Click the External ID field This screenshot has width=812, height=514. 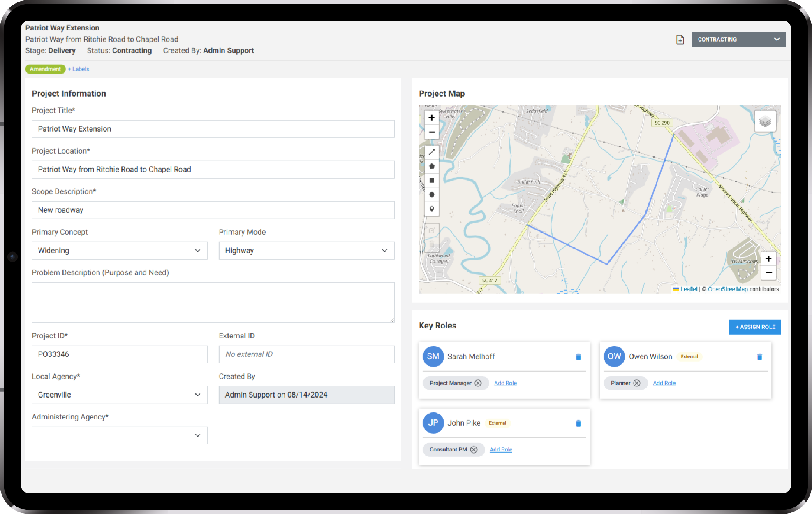click(306, 354)
